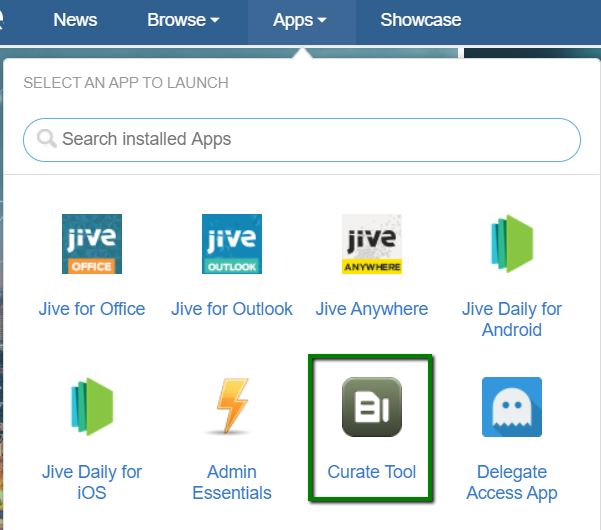Screen dimensions: 601x530
Task: Select the Jive Daily for Android icon
Action: tap(512, 244)
